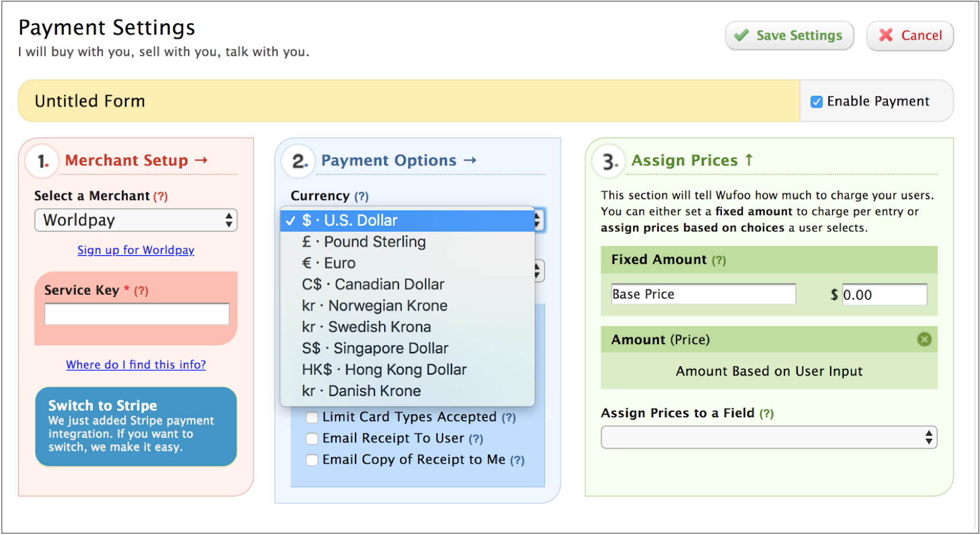980x535 pixels.
Task: Click the Service Key help icon
Action: 141,290
